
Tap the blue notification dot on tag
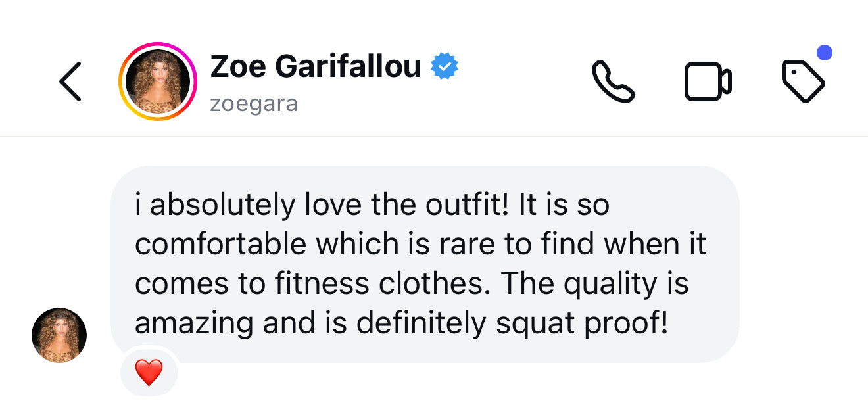tap(824, 53)
